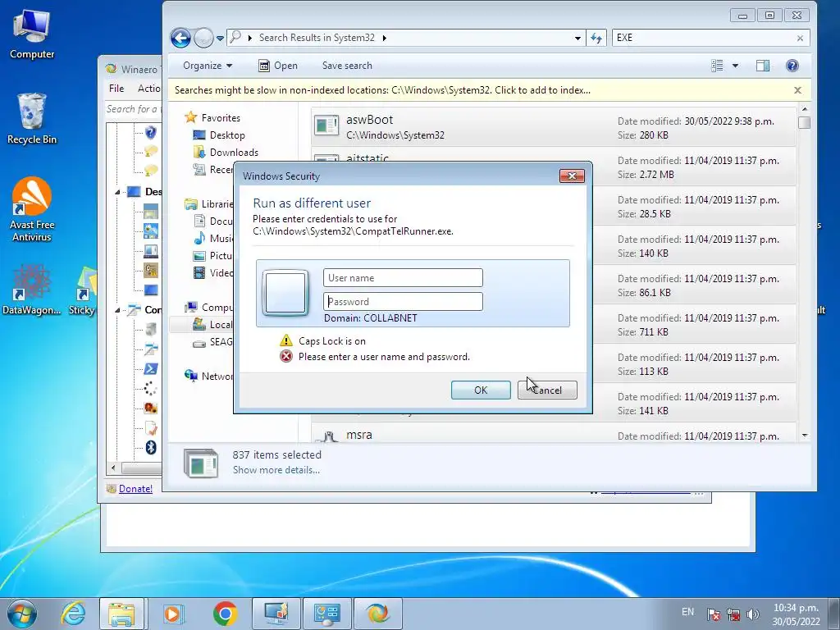Image resolution: width=840 pixels, height=630 pixels.
Task: Open Windows Media Player from taskbar
Action: [172, 614]
